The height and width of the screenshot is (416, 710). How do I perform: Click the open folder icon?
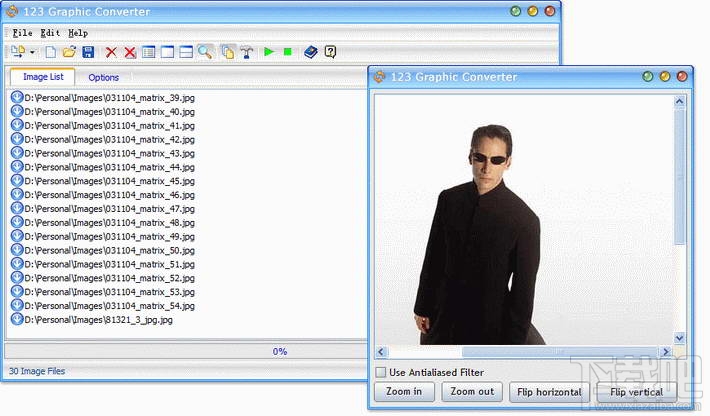click(69, 52)
